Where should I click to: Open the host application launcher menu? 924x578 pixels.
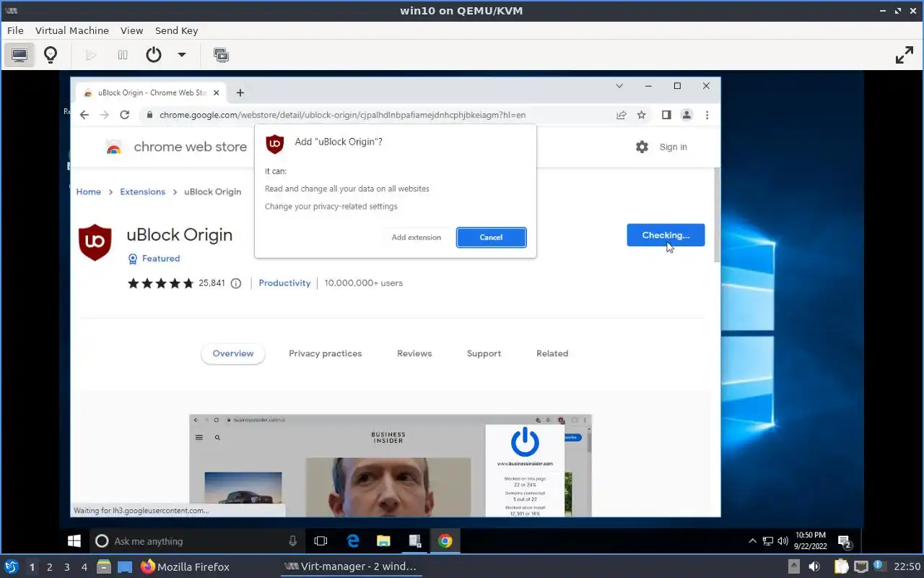pos(11,567)
